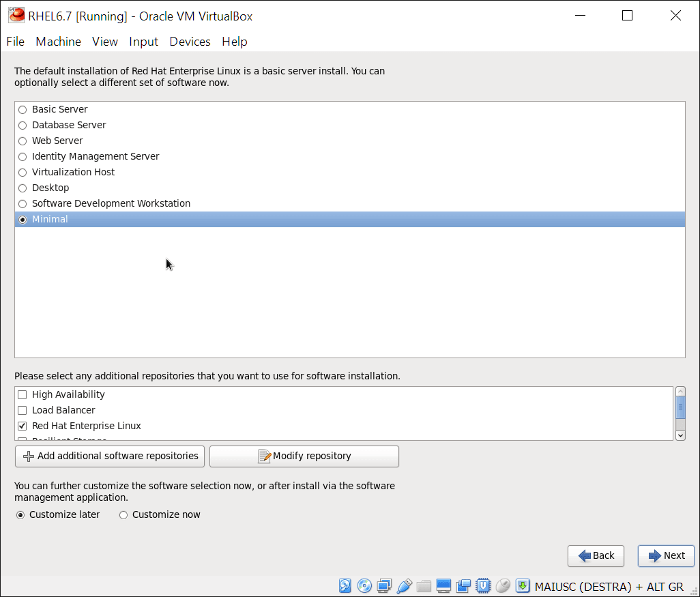
Task: Click the green arrow host key icon
Action: coord(523,585)
